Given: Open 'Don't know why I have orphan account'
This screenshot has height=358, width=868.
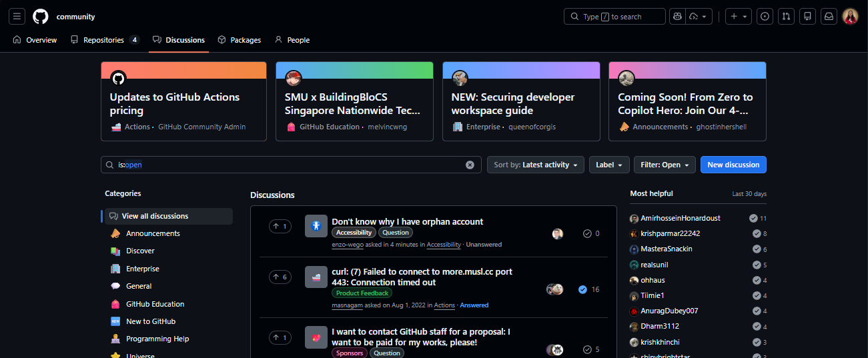Looking at the screenshot, I should [x=407, y=221].
